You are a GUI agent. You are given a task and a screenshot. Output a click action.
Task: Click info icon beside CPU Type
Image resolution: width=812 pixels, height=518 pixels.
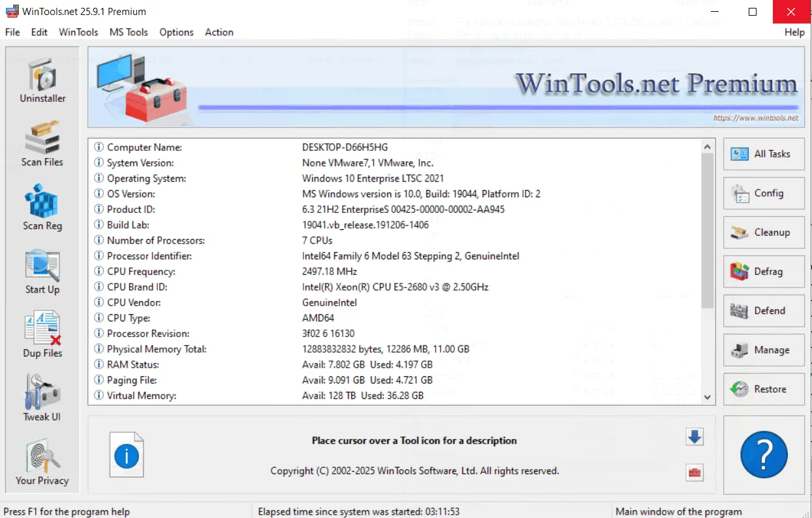pyautogui.click(x=99, y=318)
